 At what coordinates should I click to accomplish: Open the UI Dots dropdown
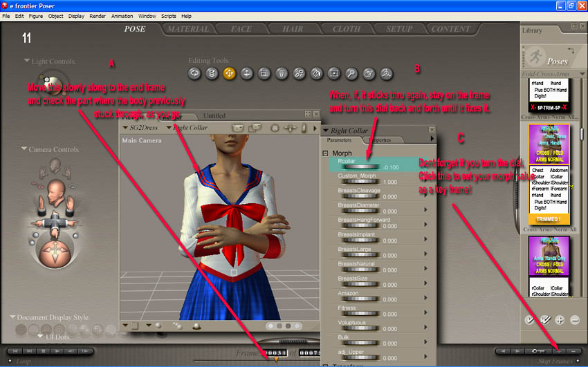tap(41, 336)
